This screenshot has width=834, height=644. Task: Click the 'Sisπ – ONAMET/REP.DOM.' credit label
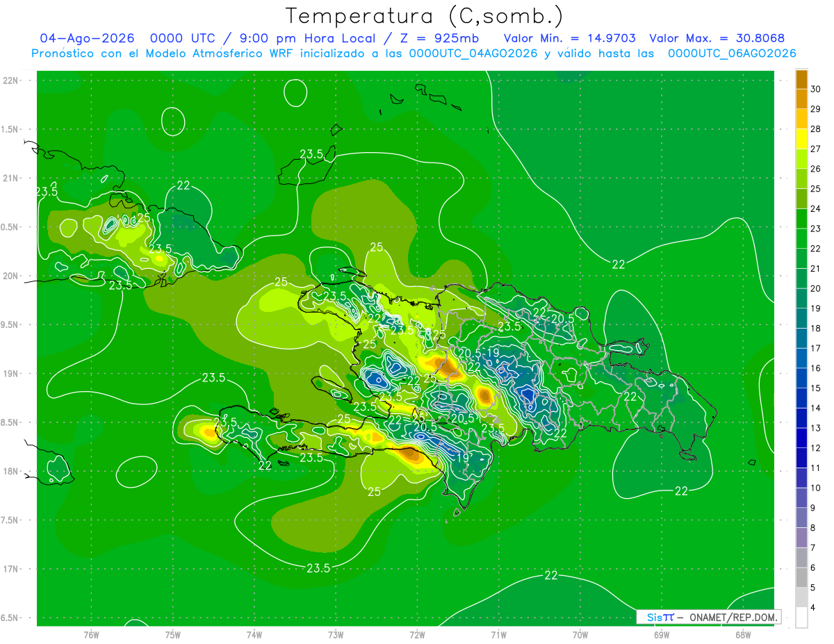[x=710, y=617]
